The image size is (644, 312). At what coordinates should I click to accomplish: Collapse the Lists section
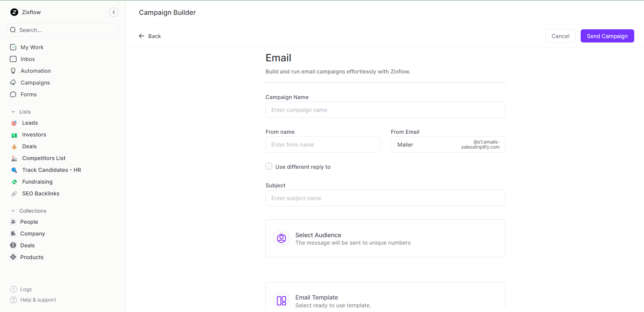tap(13, 112)
